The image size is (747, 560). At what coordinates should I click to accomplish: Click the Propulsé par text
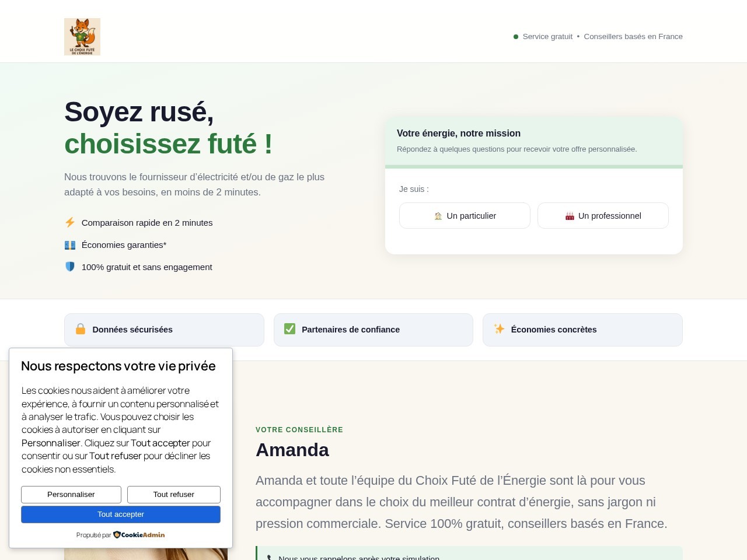tap(93, 535)
